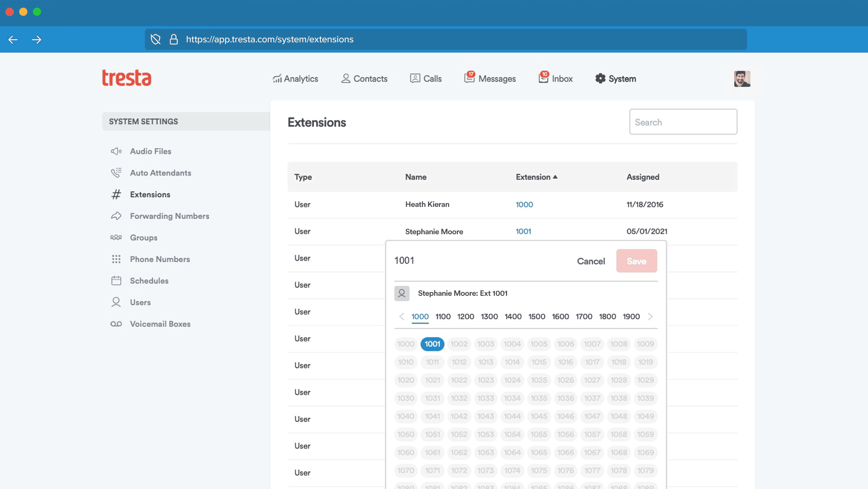Click the Schedules calendar icon
The width and height of the screenshot is (868, 489).
[116, 281]
